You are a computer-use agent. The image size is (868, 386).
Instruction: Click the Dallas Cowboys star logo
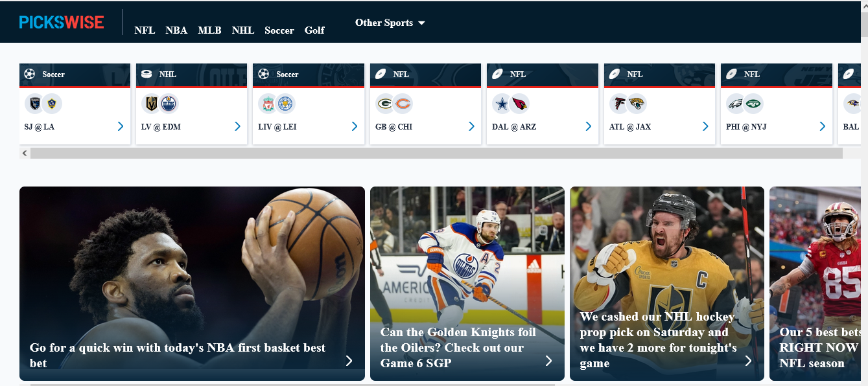(502, 104)
